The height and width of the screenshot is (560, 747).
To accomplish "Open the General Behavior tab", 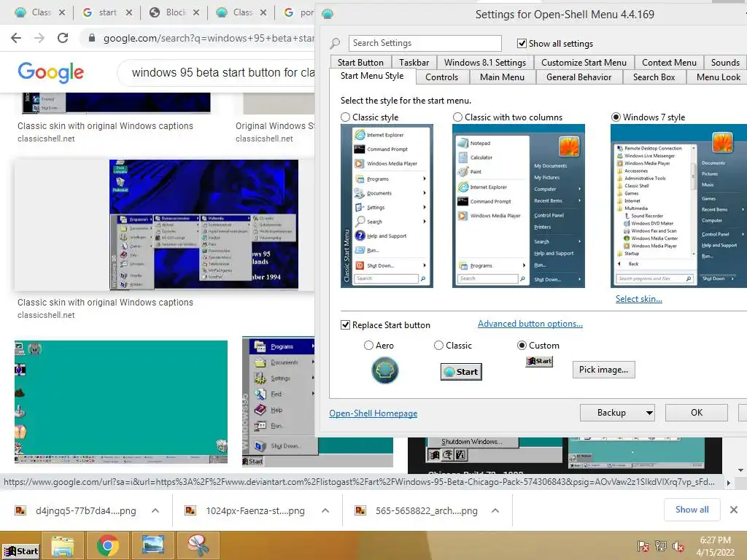I will point(578,77).
